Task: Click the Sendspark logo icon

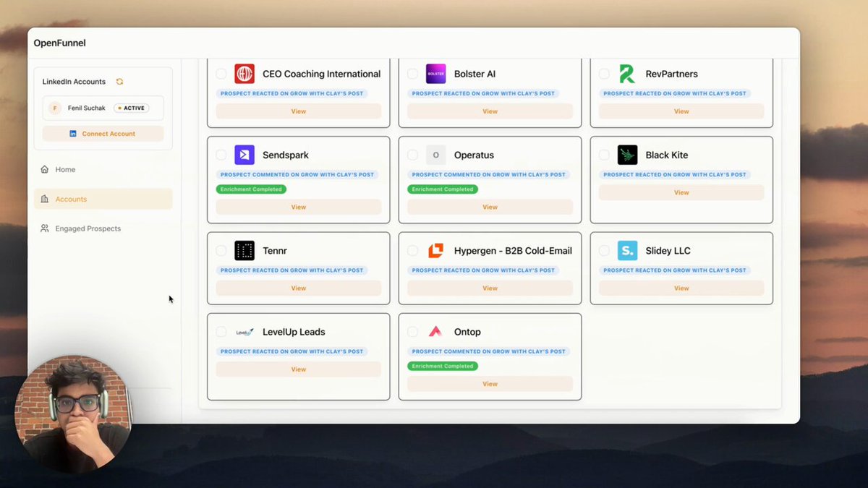Action: click(x=244, y=155)
